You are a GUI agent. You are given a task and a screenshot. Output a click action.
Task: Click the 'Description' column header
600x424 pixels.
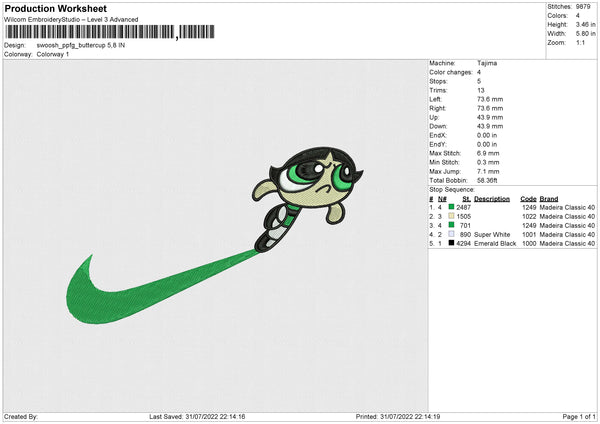[x=492, y=199]
